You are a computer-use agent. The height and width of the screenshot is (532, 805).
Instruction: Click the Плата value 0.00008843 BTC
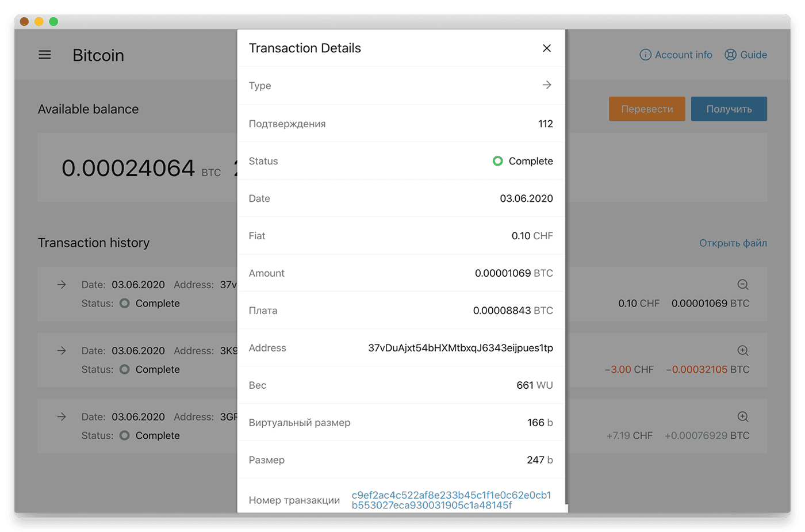(x=513, y=311)
